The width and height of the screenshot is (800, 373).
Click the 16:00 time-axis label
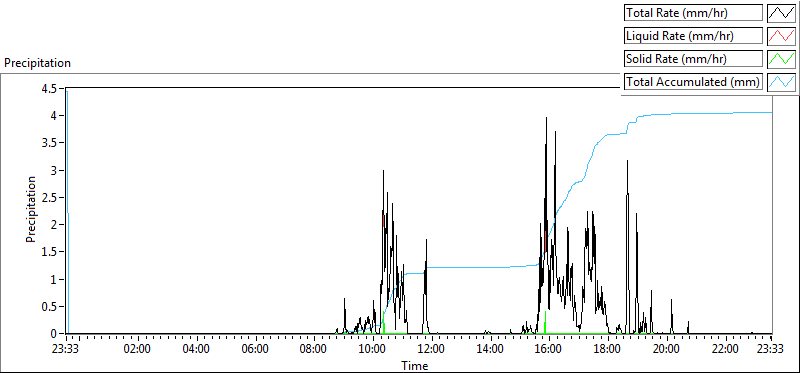point(549,350)
